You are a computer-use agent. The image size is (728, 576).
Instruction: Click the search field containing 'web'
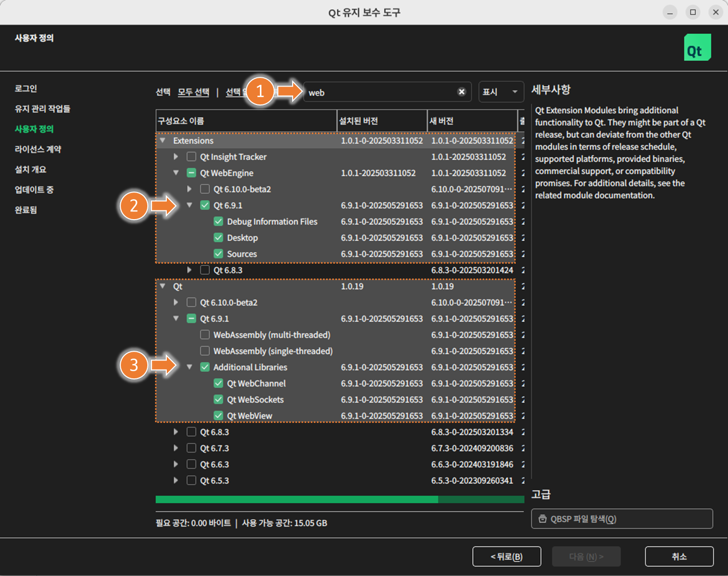tap(386, 92)
